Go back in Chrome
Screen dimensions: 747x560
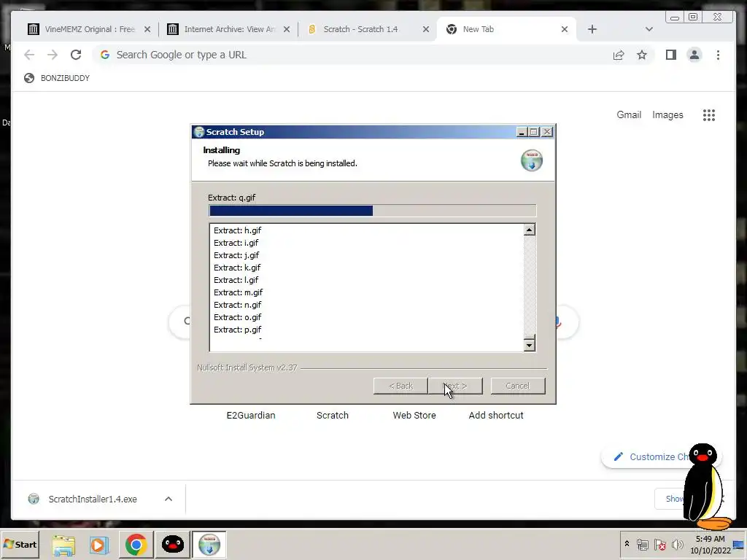coord(29,55)
